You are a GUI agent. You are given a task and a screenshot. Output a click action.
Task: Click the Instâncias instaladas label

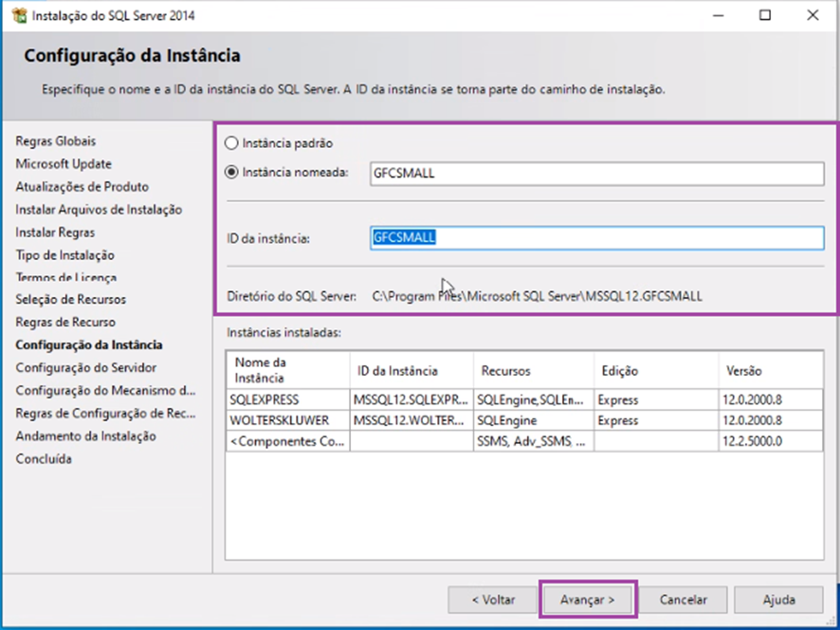[283, 333]
